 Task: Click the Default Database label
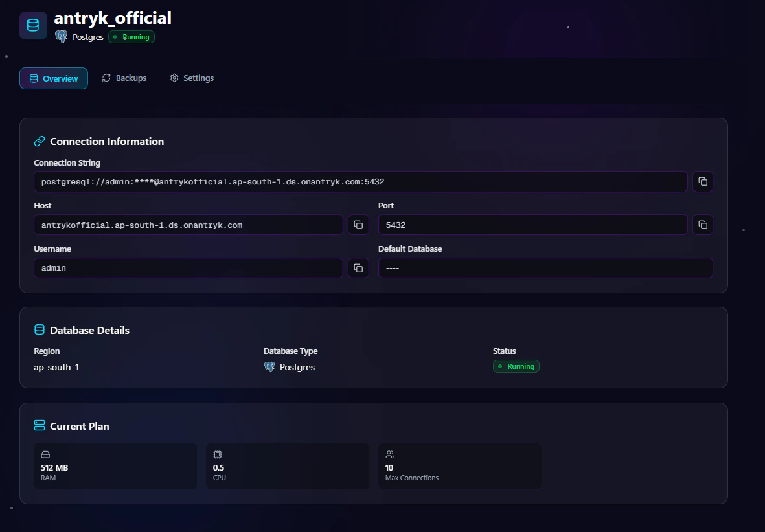(410, 249)
